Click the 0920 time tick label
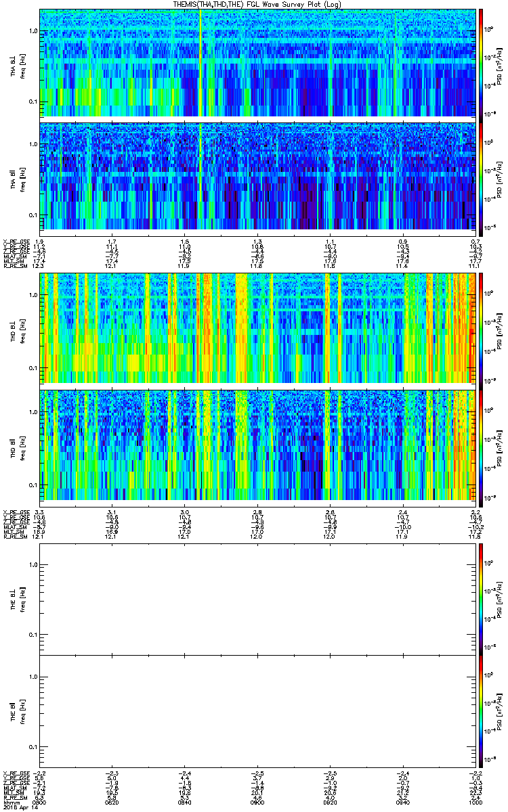 click(x=330, y=801)
